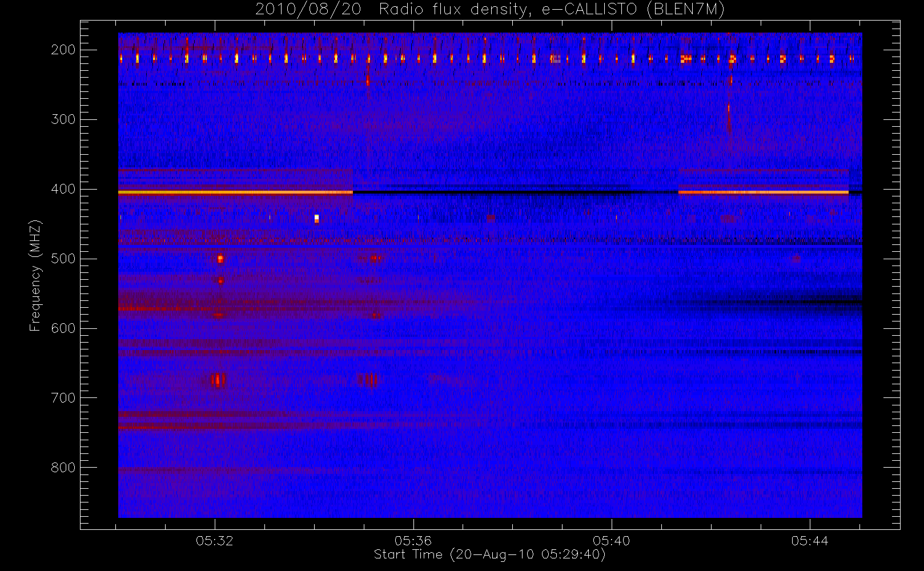924x571 pixels.
Task: Click the red burst at 675 MHz near 05:32
Action: tap(218, 380)
